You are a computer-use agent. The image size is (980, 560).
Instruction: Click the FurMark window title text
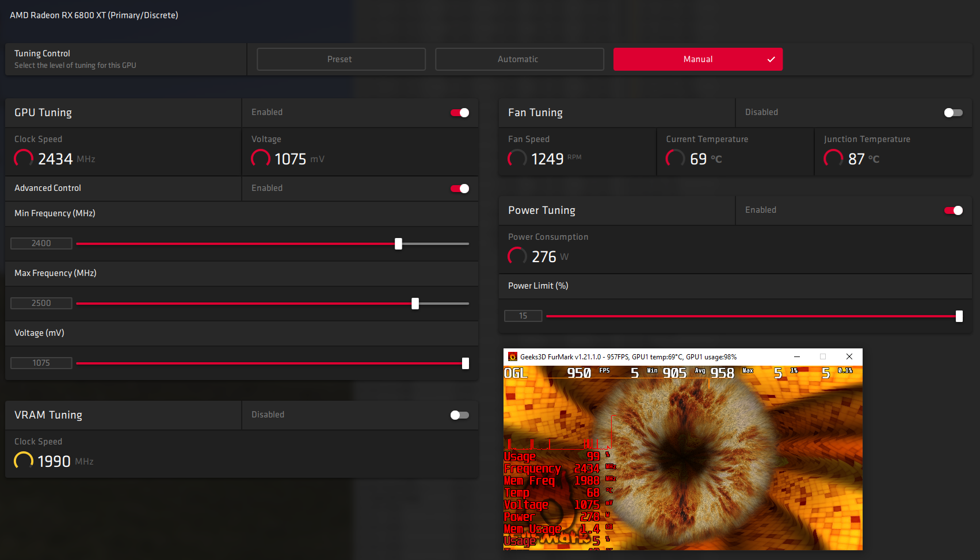pos(628,357)
